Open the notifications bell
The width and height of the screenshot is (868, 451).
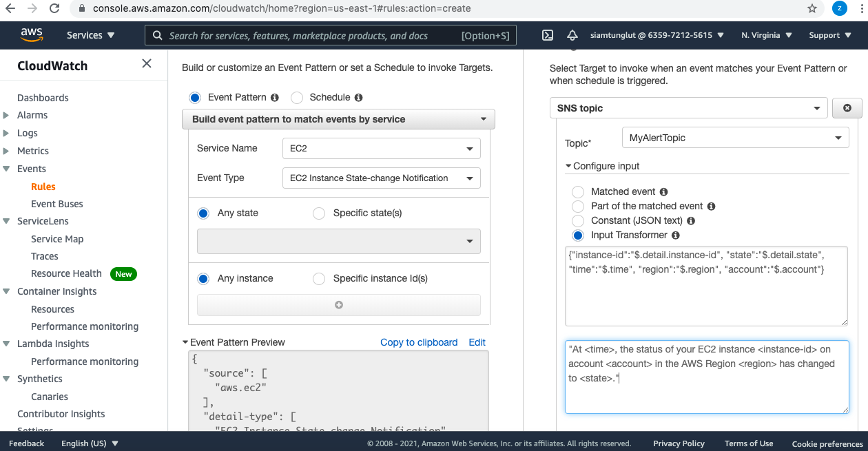[572, 35]
